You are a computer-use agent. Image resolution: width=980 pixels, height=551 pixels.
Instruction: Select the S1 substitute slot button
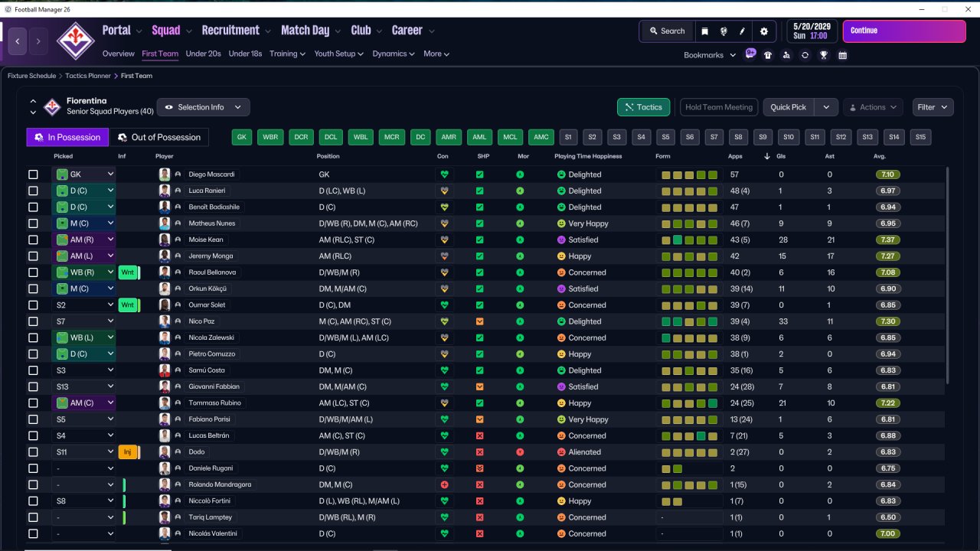coord(567,137)
